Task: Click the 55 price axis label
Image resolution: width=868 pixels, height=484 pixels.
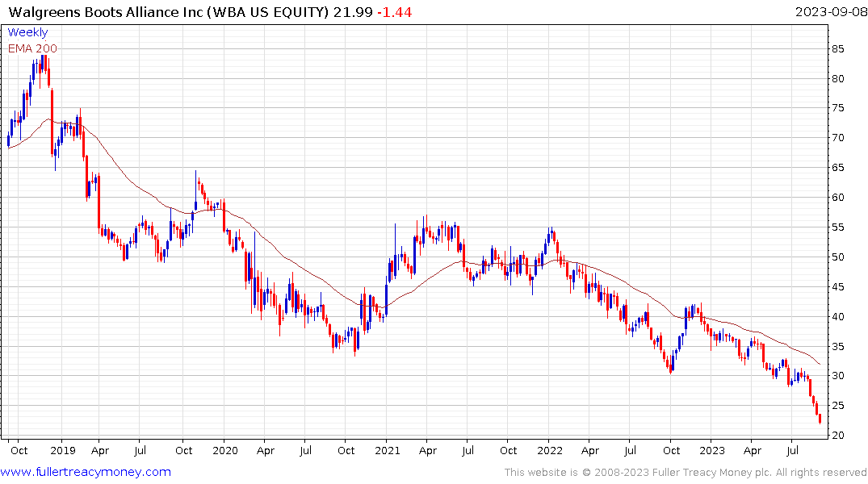Action: 837,227
